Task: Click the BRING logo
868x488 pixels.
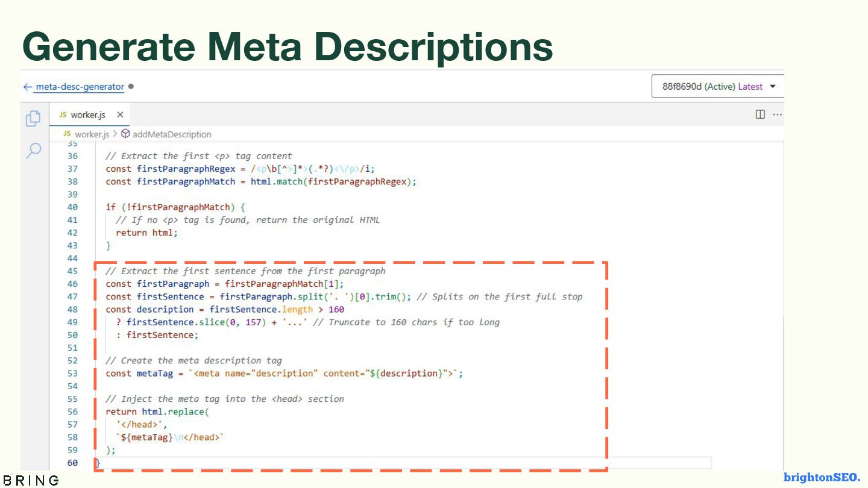Action: tap(30, 480)
